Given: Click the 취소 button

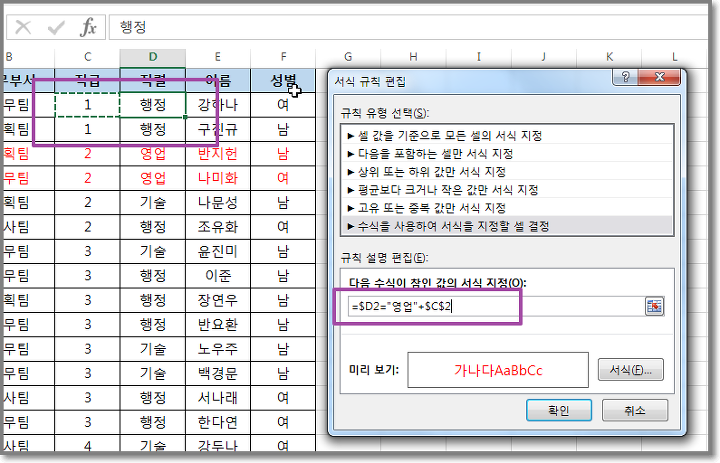Looking at the screenshot, I should [x=635, y=410].
